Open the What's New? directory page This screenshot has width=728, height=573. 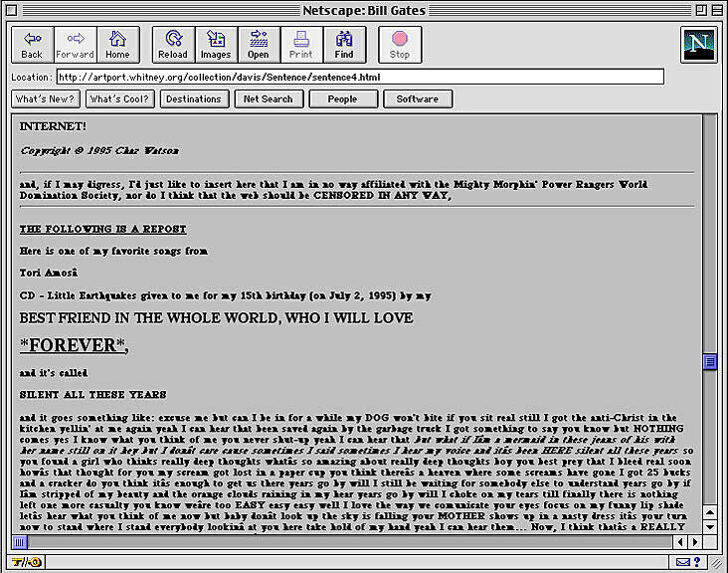(x=46, y=99)
